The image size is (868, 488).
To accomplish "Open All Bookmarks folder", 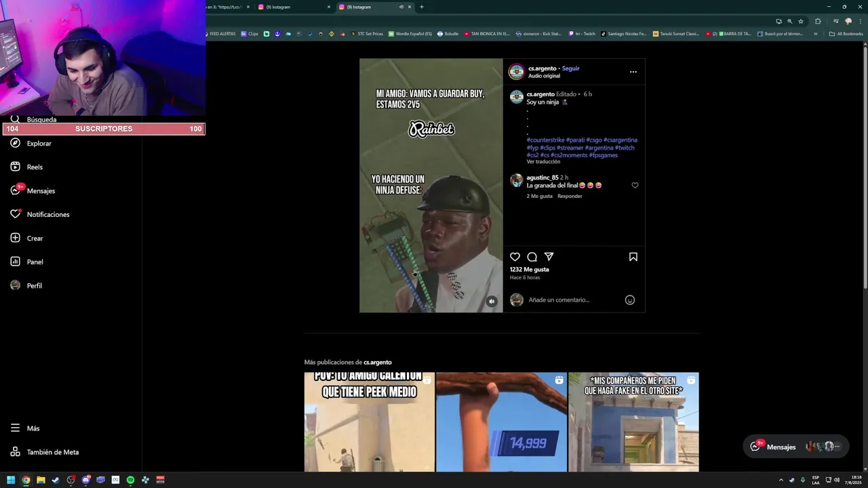I will pyautogui.click(x=846, y=34).
